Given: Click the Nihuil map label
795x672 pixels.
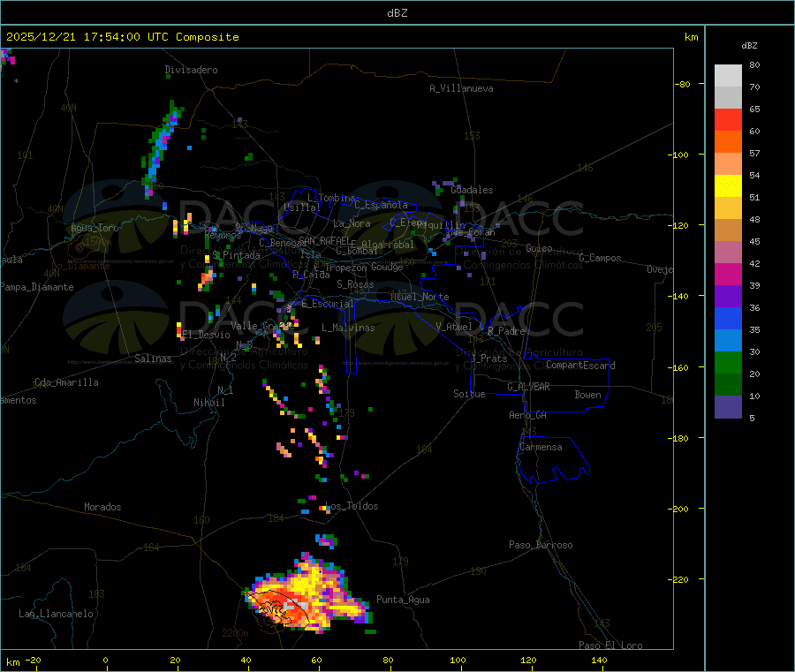Looking at the screenshot, I should pos(209,403).
